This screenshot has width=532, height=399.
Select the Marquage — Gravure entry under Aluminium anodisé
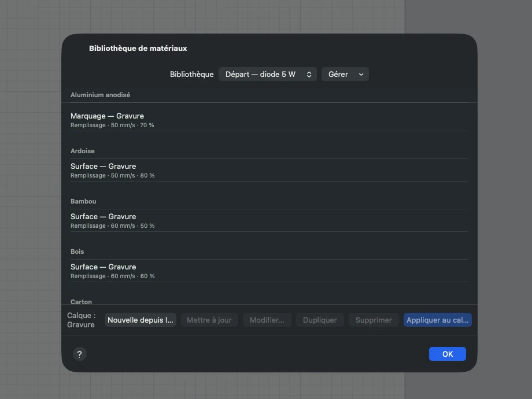[x=269, y=120]
